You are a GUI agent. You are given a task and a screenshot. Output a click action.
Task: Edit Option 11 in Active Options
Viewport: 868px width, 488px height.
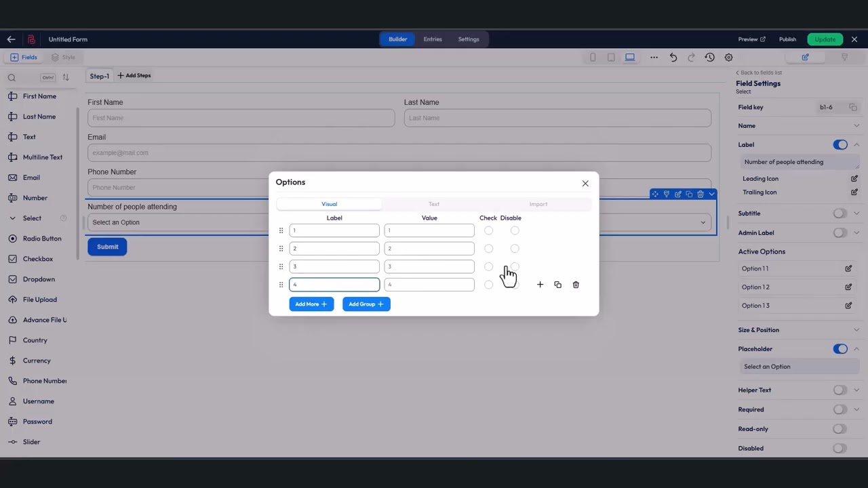tap(848, 269)
